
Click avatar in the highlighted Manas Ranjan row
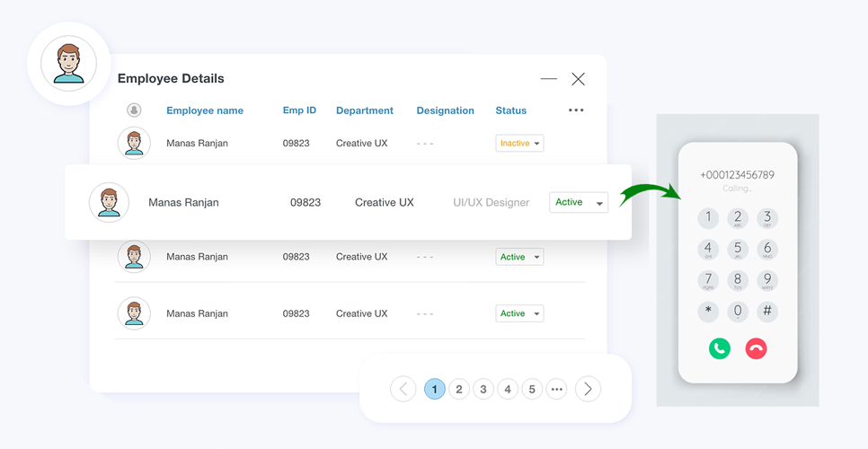click(109, 202)
